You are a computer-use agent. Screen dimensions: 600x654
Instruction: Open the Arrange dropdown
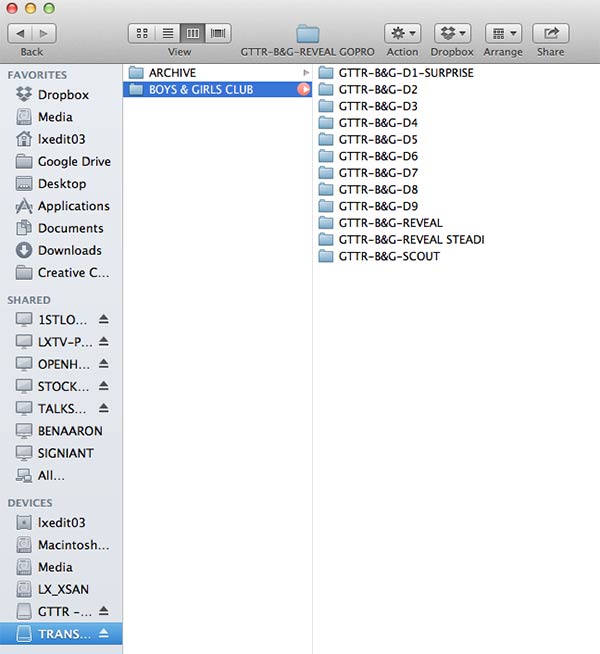coord(503,33)
